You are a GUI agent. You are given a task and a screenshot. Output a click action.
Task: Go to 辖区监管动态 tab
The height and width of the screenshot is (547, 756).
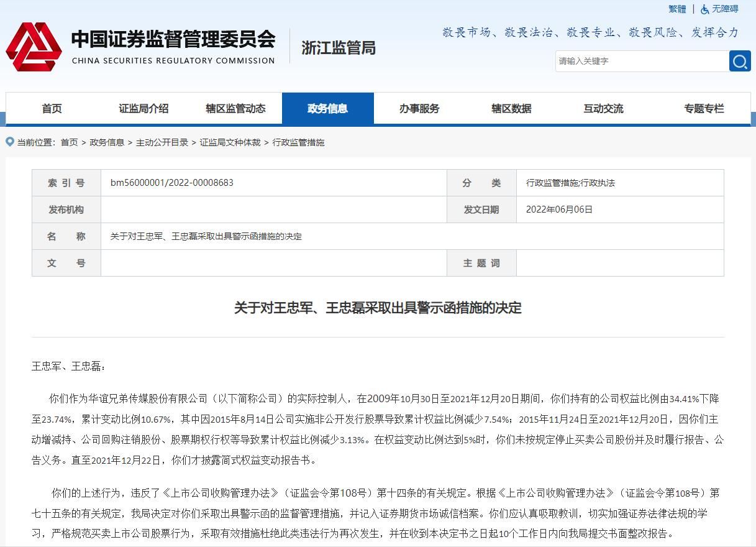click(x=235, y=108)
